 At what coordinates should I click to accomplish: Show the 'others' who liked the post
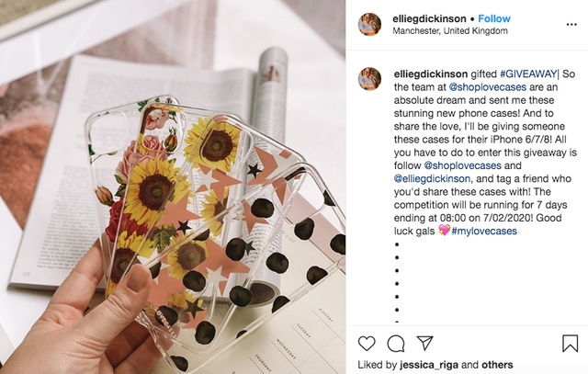(497, 365)
